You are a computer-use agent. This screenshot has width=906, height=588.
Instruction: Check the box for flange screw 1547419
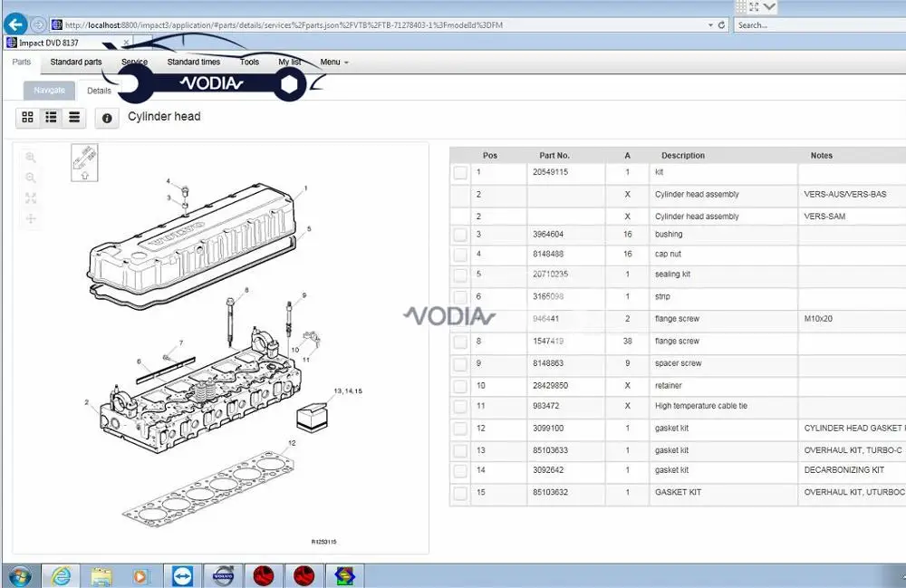(460, 342)
